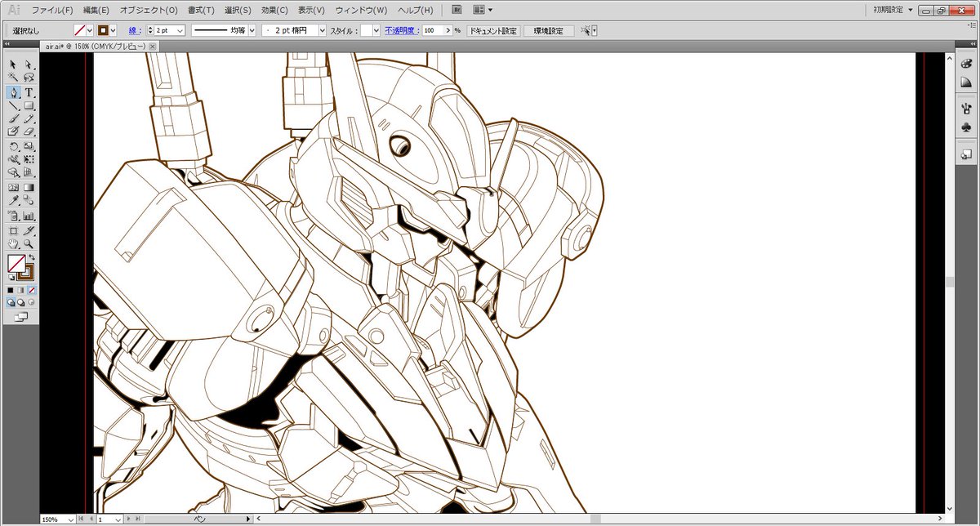
Task: Select the Perspective Grid tool
Action: coord(29,172)
